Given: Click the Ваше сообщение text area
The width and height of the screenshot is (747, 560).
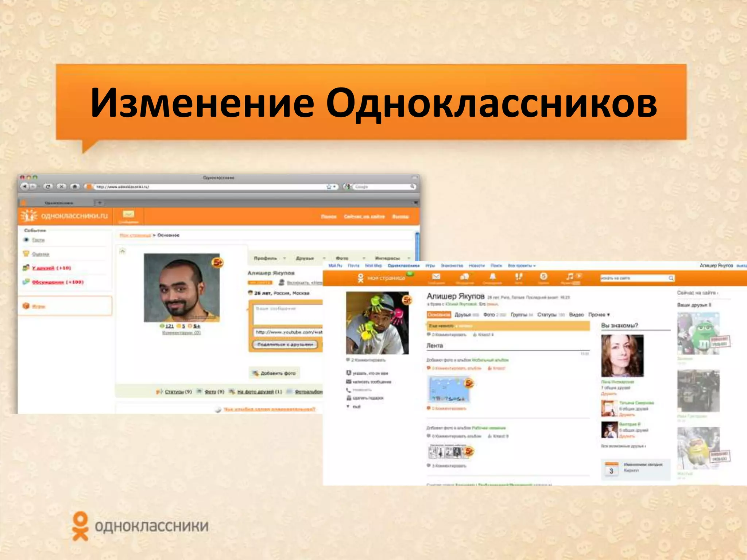Looking at the screenshot, I should (288, 314).
